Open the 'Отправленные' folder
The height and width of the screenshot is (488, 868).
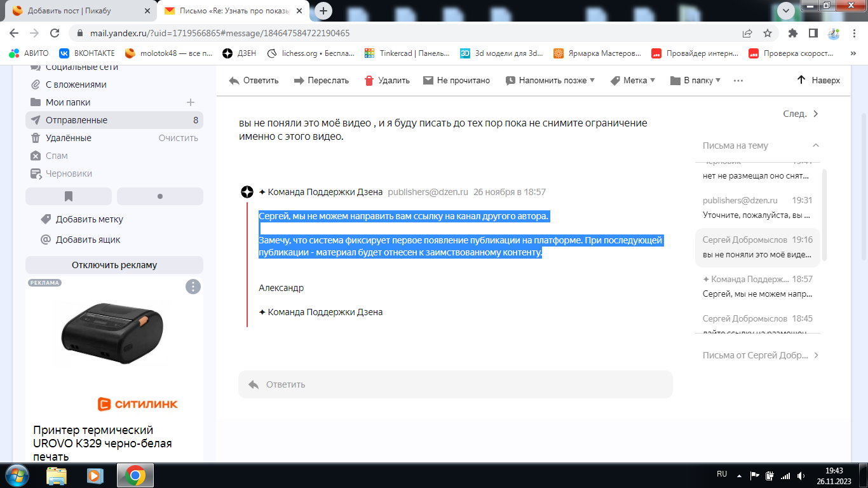[114, 120]
